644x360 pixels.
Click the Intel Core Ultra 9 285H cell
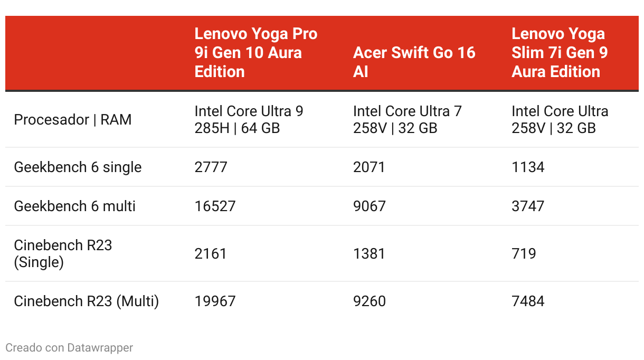[x=249, y=120]
